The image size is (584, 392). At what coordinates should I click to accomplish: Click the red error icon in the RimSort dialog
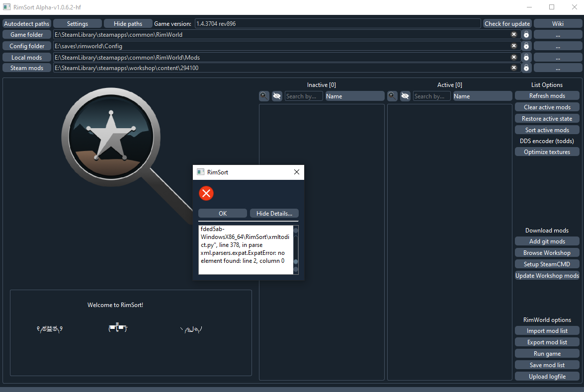[206, 193]
